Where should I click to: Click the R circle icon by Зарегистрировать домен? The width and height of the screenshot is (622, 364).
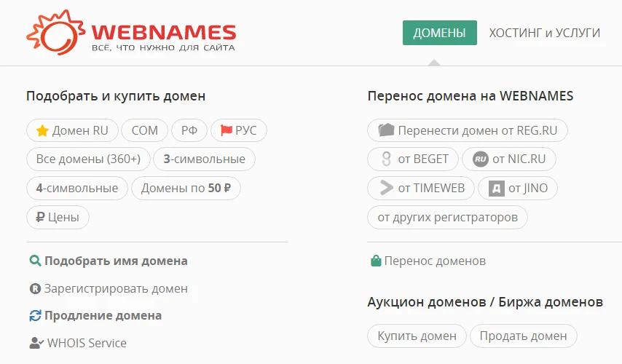35,288
